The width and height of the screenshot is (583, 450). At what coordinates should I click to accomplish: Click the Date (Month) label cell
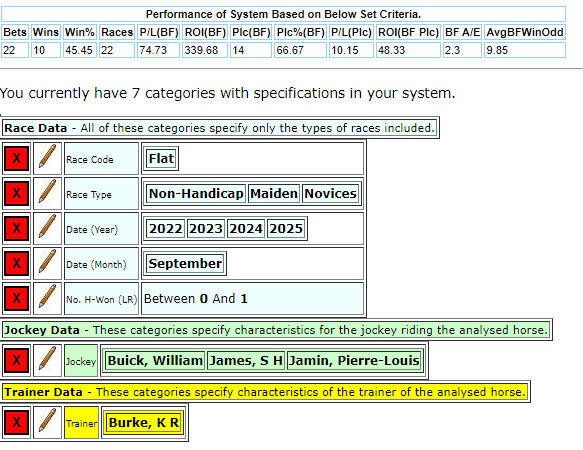coord(102,264)
